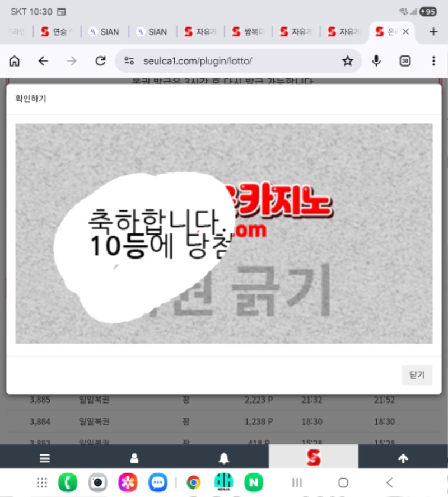
Task: Open Chrome's three-dot menu
Action: tap(433, 61)
